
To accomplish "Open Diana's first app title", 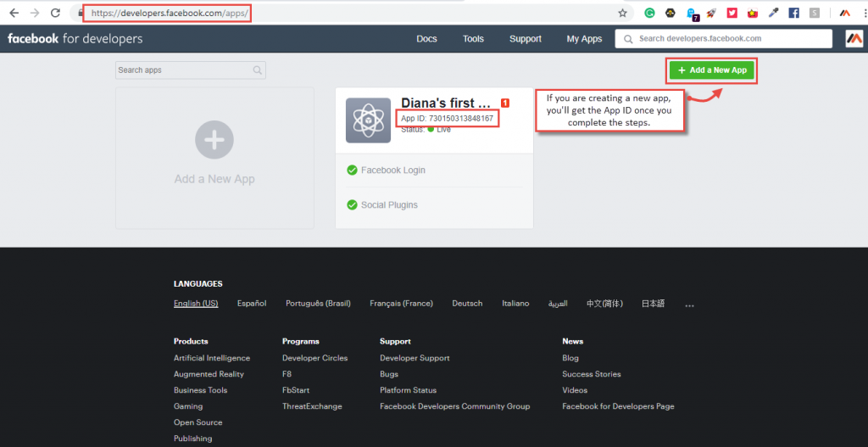I will [x=446, y=103].
